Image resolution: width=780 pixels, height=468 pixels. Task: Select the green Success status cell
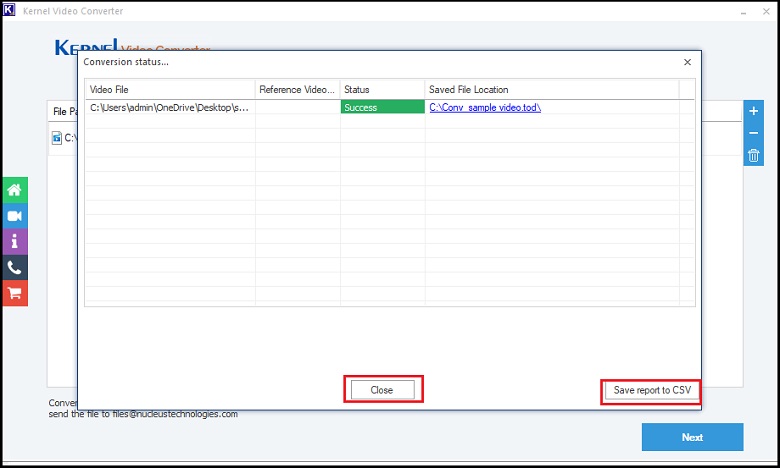[x=383, y=107]
